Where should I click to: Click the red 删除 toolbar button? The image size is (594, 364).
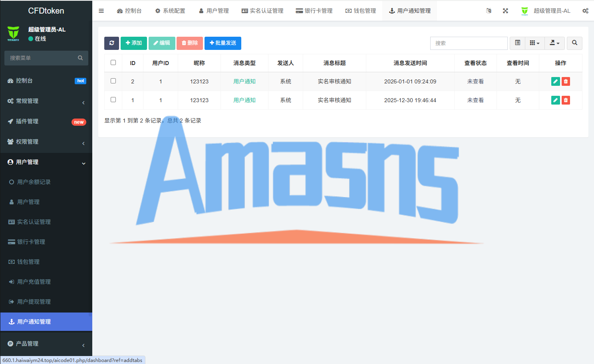190,43
